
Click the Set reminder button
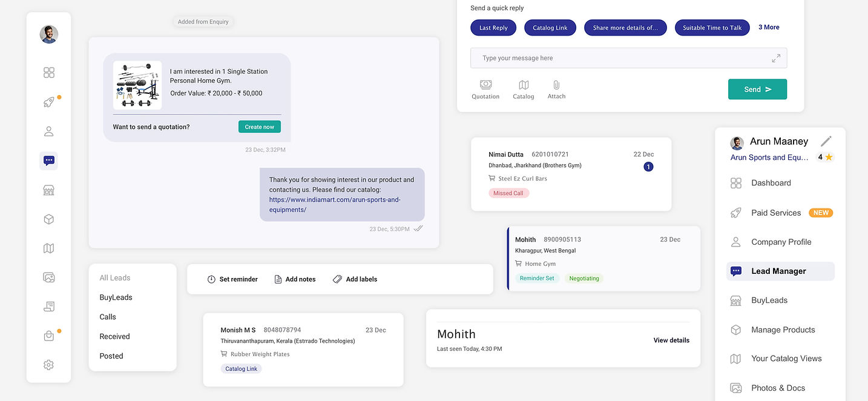232,279
